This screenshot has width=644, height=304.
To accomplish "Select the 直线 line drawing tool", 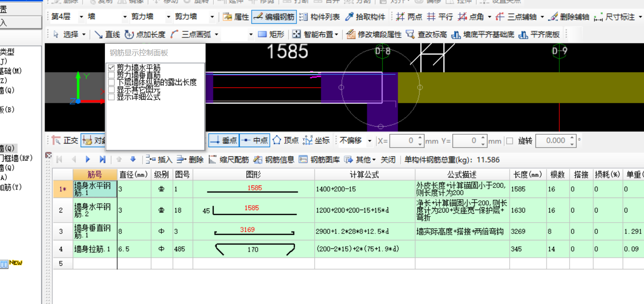I will [x=107, y=34].
